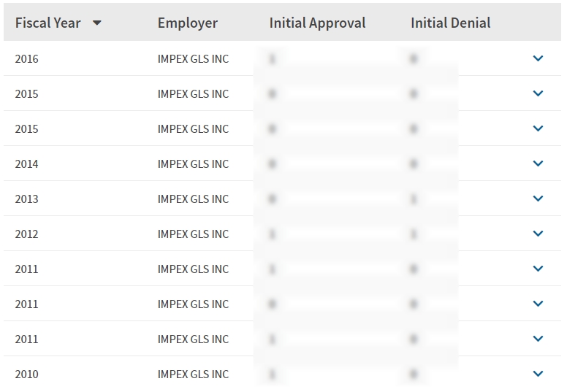Expand the last 2011 row chevron

click(x=539, y=339)
